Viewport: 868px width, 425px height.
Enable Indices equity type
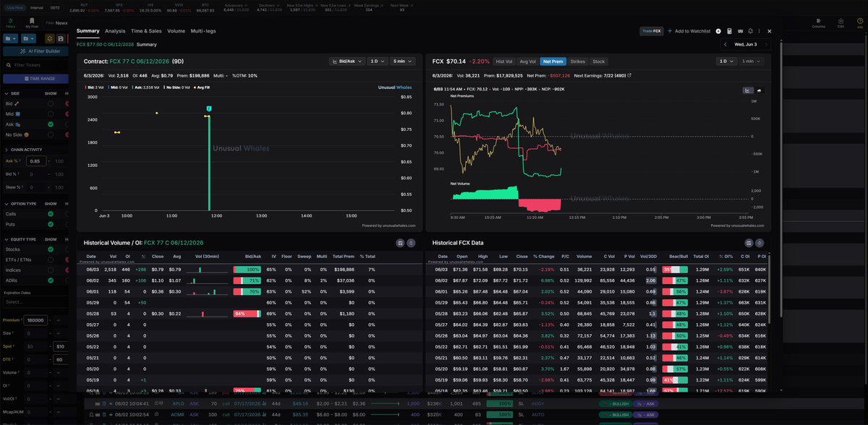[51, 270]
